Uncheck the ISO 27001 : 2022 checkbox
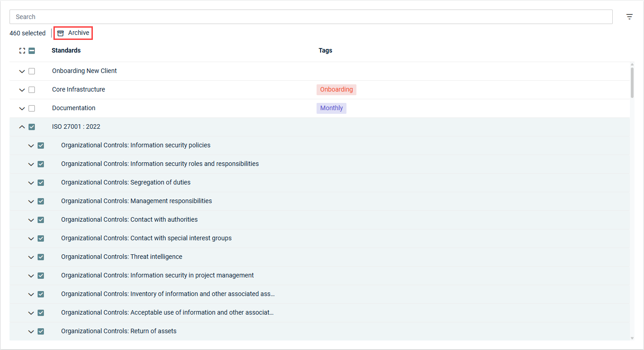Viewport: 644px width, 350px height. 32,127
